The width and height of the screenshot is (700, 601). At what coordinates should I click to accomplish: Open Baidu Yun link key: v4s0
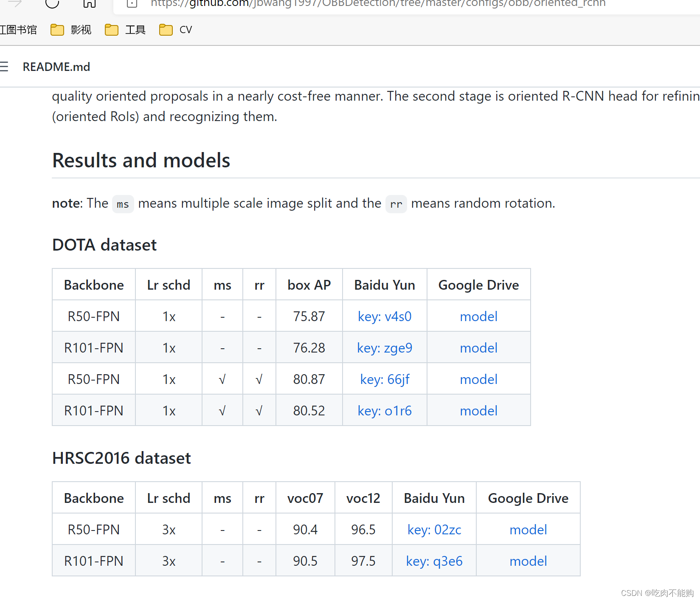coord(385,316)
